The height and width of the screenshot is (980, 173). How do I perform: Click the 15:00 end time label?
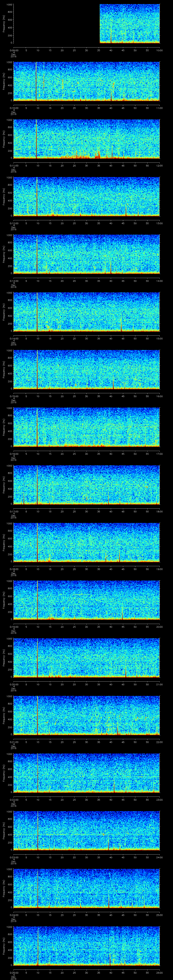[x=159, y=339]
